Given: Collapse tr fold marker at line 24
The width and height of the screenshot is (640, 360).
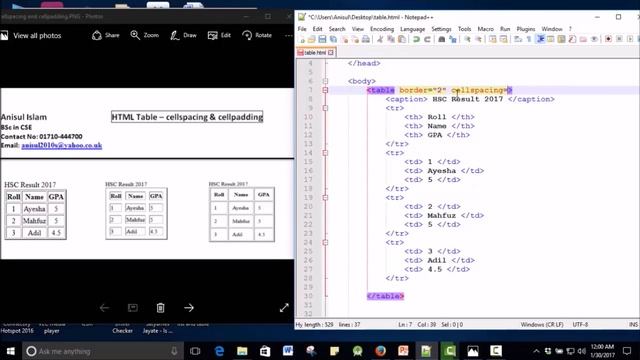Looking at the screenshot, I should tap(325, 242).
